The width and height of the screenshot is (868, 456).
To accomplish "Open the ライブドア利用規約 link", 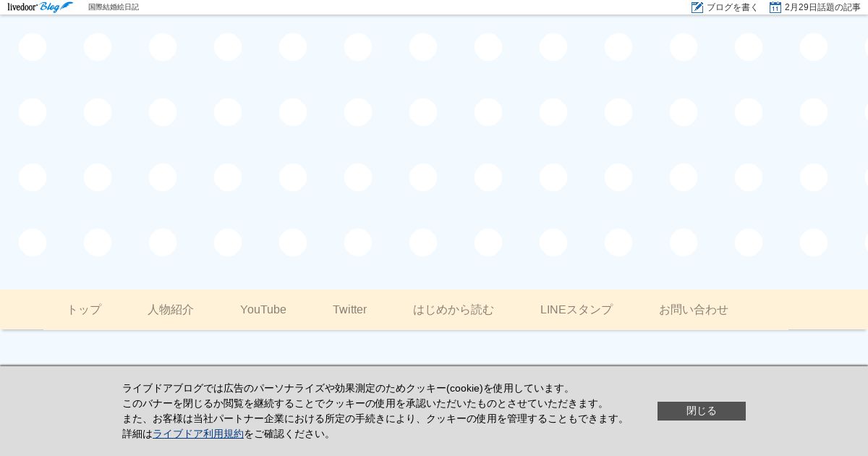I will [198, 434].
